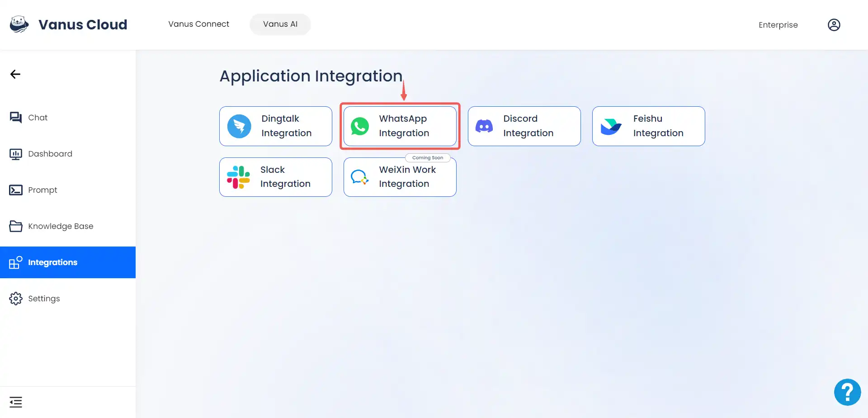Open the Chat menu item
This screenshot has width=868, height=418.
[x=68, y=118]
